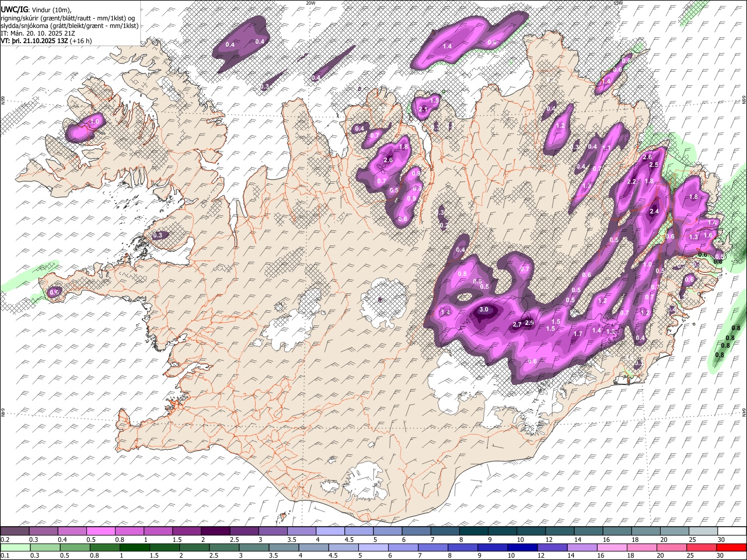The height and width of the screenshot is (560, 747).
Task: Click the light violet rain swatch labeled 14
Action: [582, 547]
